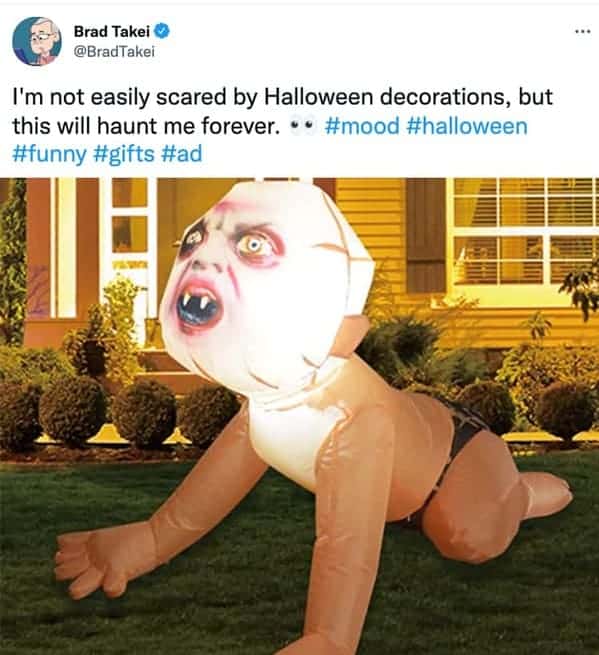This screenshot has height=655, width=599.
Task: Click the Brad Takei display name
Action: (x=112, y=31)
